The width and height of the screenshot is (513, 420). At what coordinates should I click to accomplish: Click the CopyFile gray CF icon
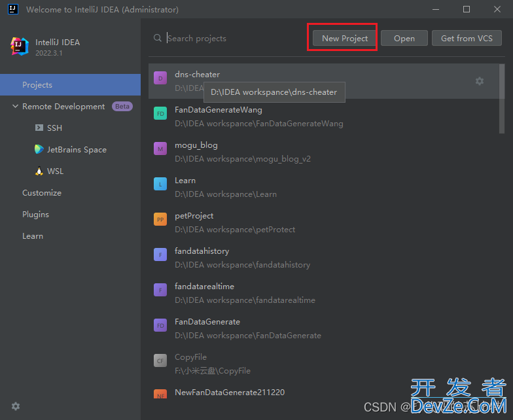pyautogui.click(x=160, y=360)
